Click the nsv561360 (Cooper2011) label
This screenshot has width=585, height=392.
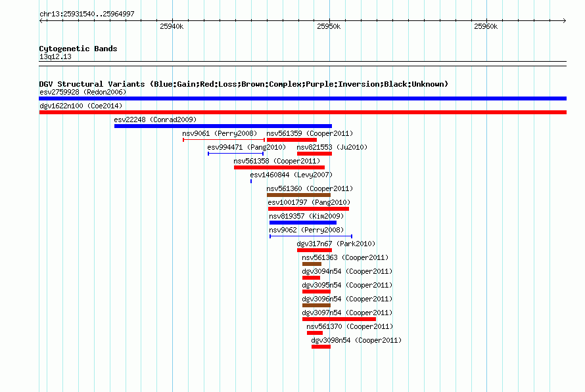tap(310, 188)
